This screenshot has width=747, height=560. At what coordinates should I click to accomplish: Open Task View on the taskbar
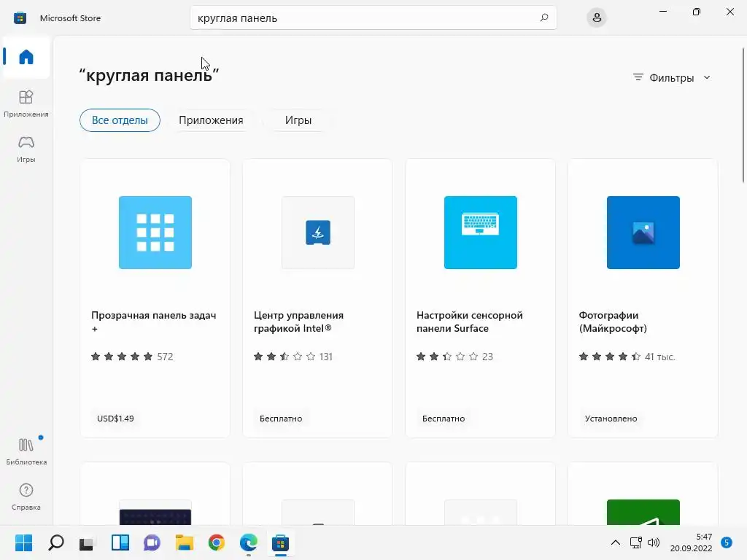pyautogui.click(x=88, y=542)
